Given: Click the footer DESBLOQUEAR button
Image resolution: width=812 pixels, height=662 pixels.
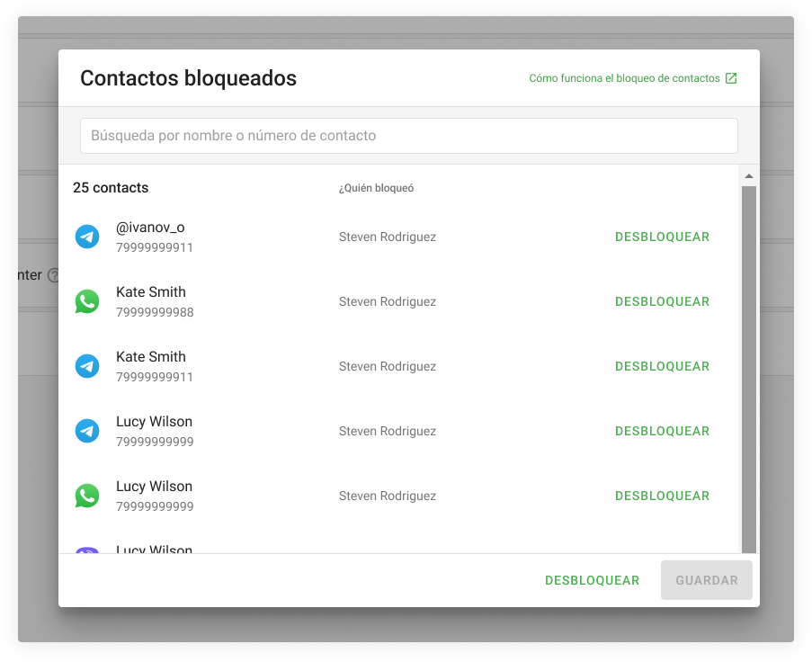Looking at the screenshot, I should point(592,581).
